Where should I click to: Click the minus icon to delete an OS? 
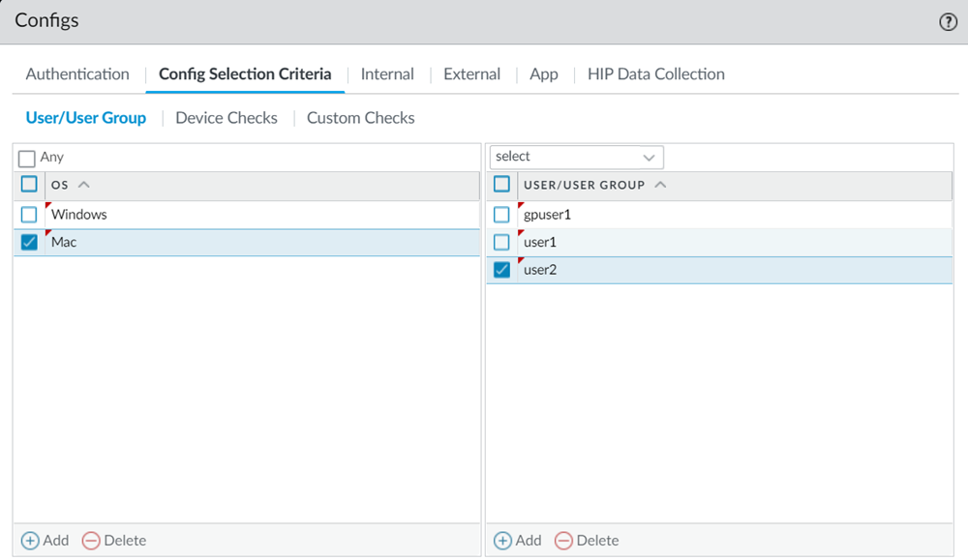point(91,541)
